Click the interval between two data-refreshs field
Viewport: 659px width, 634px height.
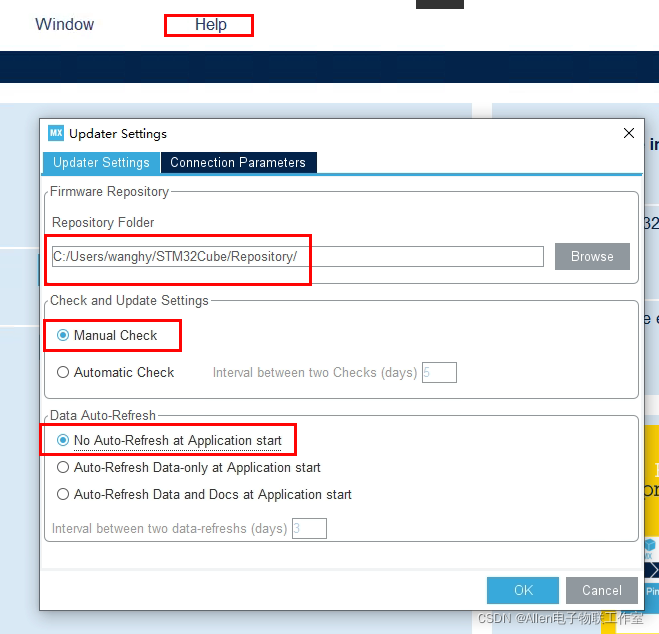[x=309, y=528]
